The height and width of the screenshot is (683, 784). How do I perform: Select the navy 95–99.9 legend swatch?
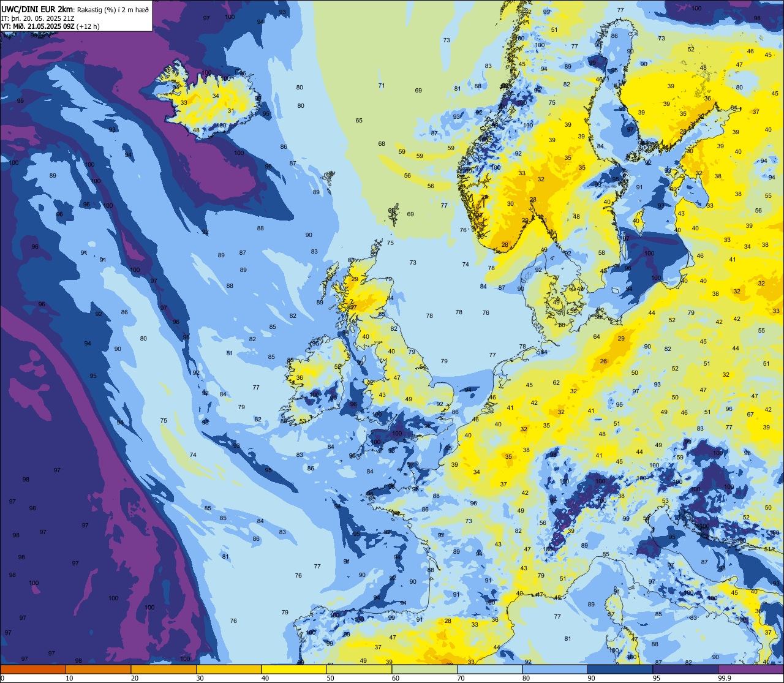point(685,669)
